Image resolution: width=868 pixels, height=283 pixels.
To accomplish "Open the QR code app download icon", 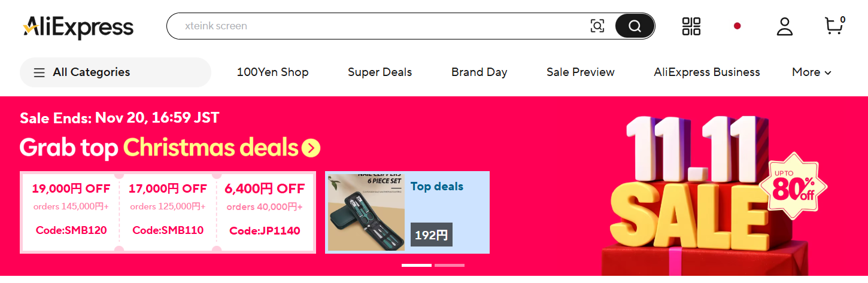I will point(691,26).
